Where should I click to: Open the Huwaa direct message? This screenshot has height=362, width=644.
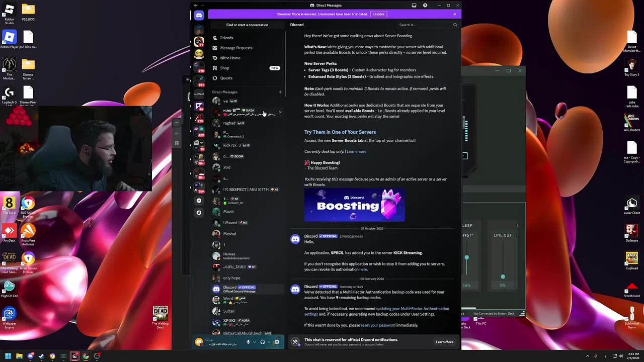247,256
